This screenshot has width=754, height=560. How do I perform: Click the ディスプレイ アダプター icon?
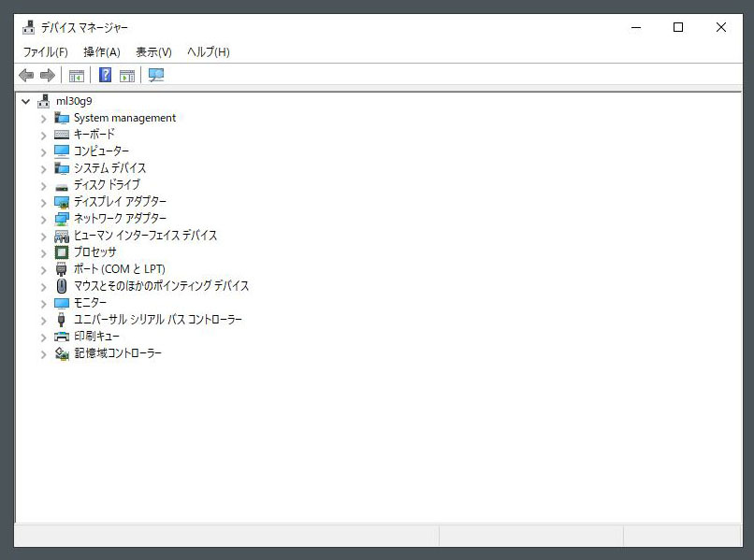(x=62, y=202)
